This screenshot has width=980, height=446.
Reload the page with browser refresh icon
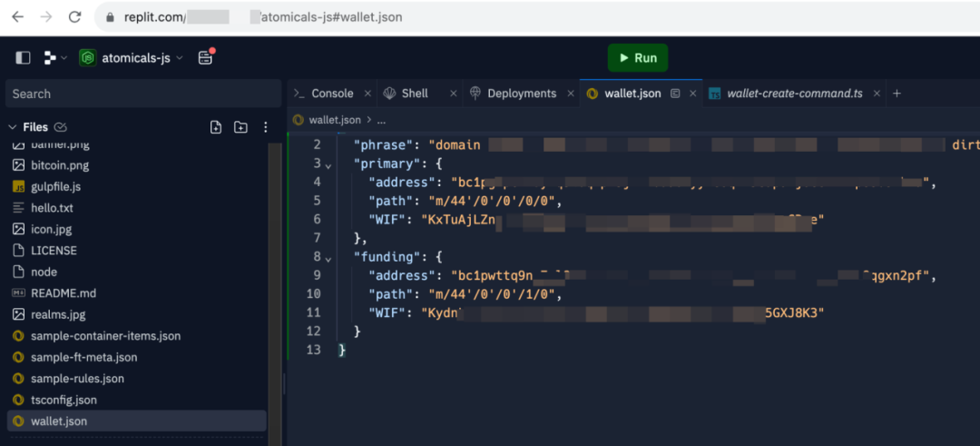click(x=74, y=17)
